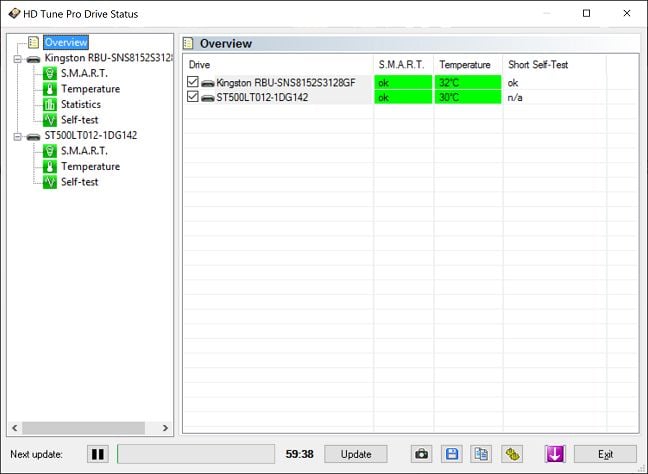This screenshot has height=474, width=648.
Task: Click the Update button
Action: pos(356,454)
